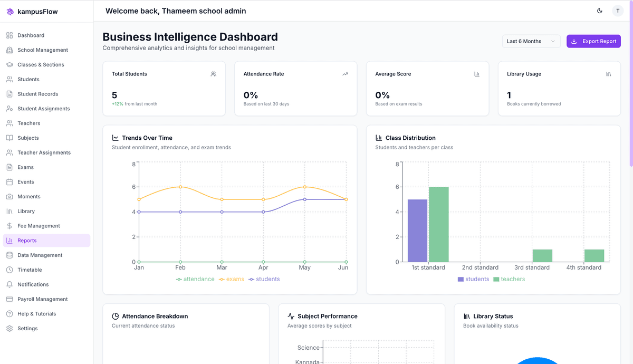Toggle dark mode with the moon icon
The image size is (633, 364).
click(599, 11)
